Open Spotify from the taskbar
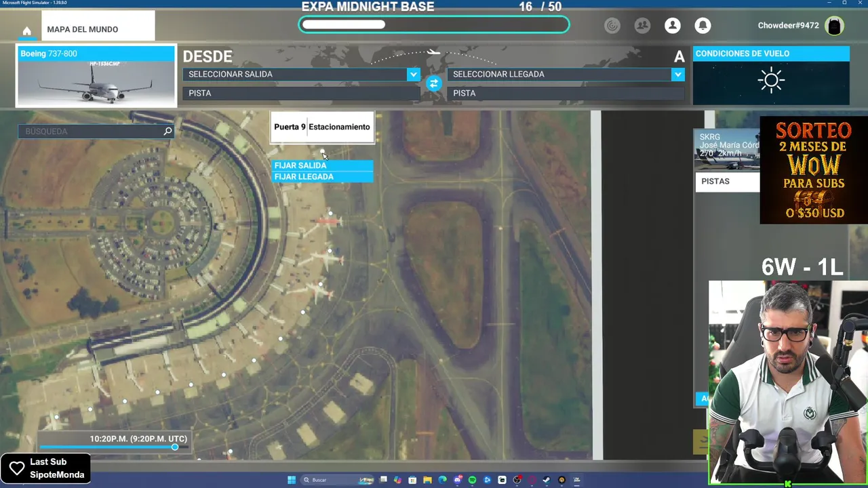This screenshot has height=488, width=868. (473, 480)
